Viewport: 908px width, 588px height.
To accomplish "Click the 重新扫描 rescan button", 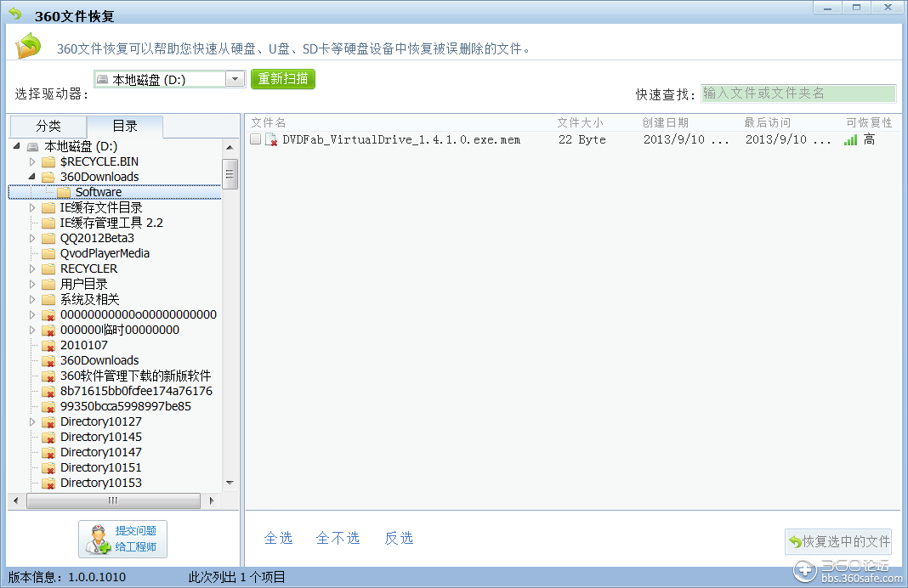I will tap(282, 79).
